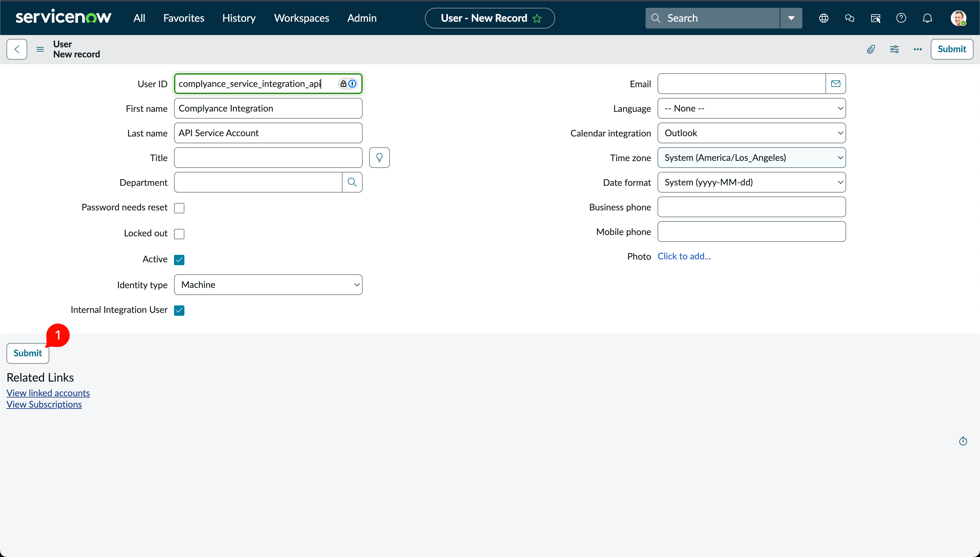Click the View linked accounts link
This screenshot has height=557, width=980.
(x=48, y=393)
